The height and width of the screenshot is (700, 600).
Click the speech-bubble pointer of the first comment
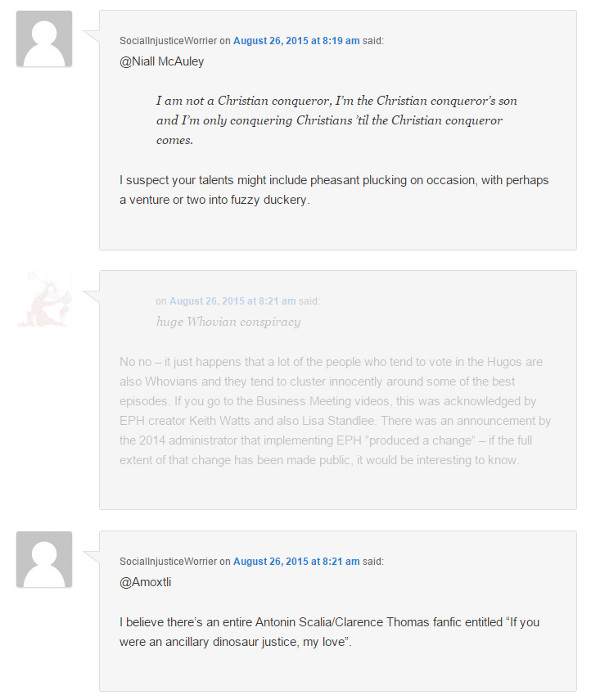92,37
